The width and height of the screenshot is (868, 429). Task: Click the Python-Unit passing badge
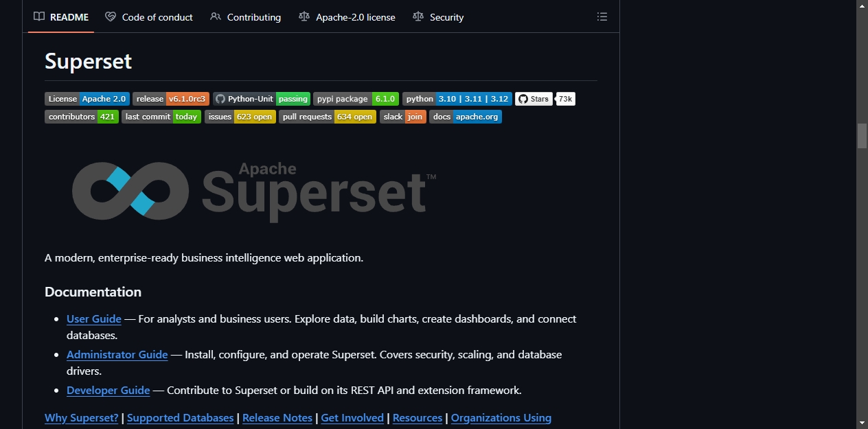[x=262, y=99]
